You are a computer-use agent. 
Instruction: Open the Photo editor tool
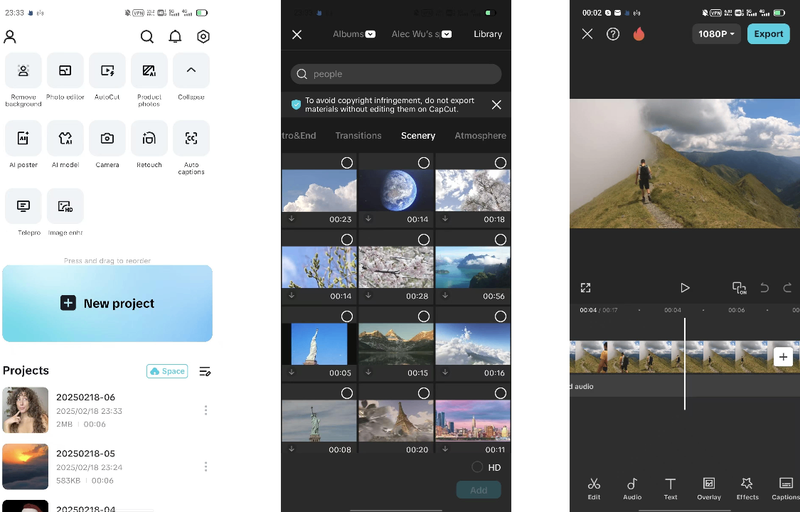[65, 70]
